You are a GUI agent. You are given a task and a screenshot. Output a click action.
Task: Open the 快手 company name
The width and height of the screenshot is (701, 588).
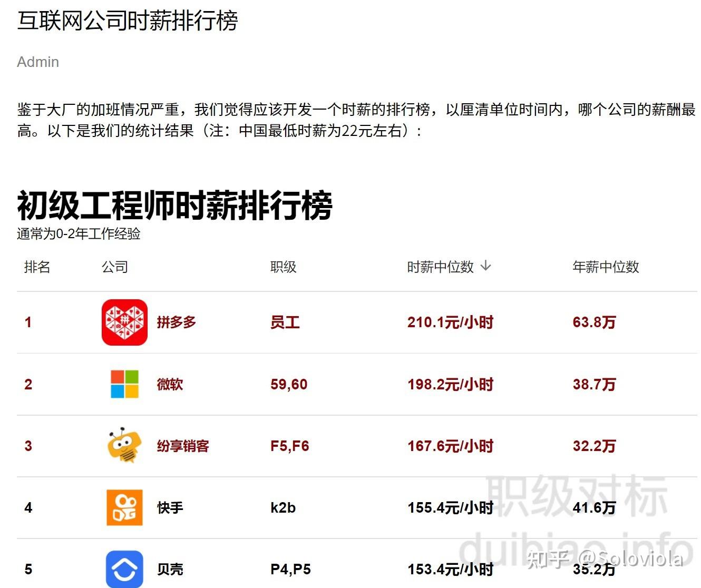coord(170,508)
